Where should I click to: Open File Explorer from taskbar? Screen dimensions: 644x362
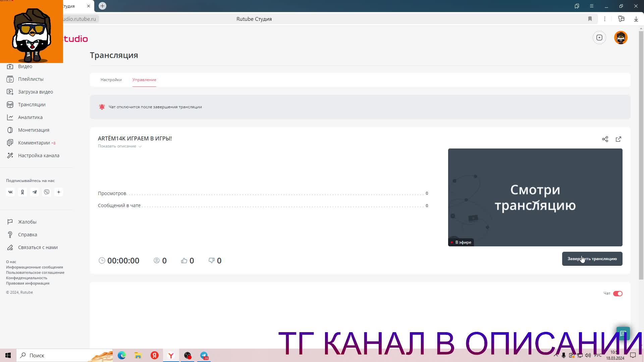138,355
